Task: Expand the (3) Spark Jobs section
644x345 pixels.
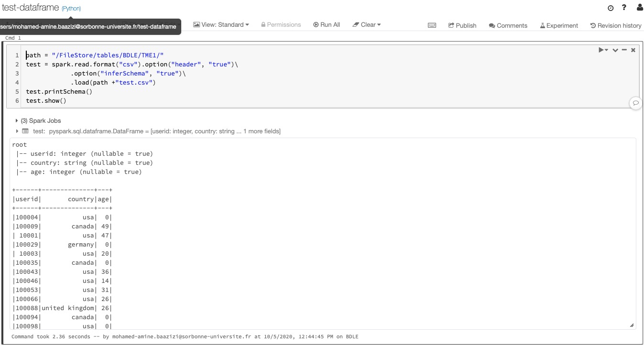Action: pos(38,120)
